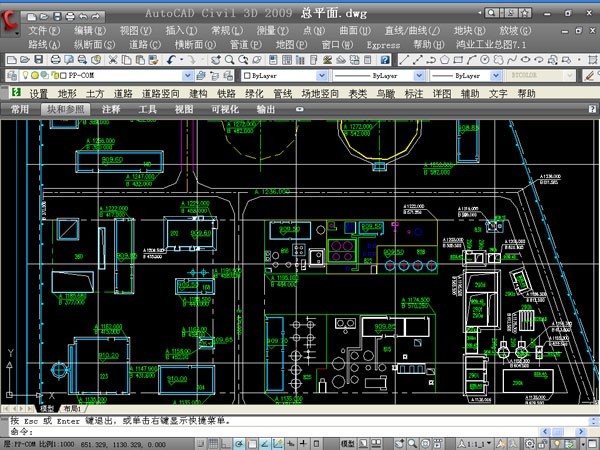Select the Polygon draw tool
600x450 pixels.
click(444, 60)
